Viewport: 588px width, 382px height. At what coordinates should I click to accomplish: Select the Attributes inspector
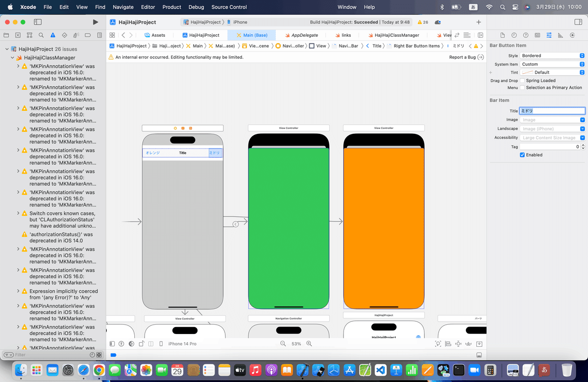coord(549,35)
